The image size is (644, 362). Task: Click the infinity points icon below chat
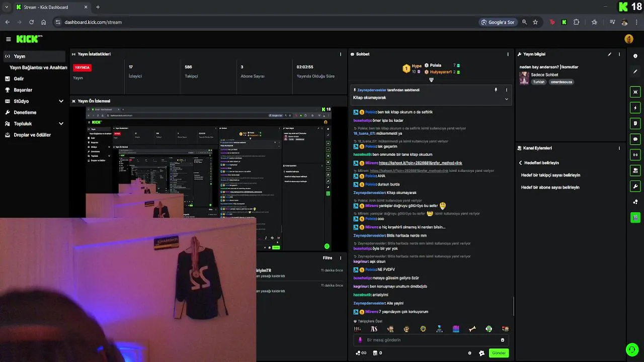coord(361,353)
